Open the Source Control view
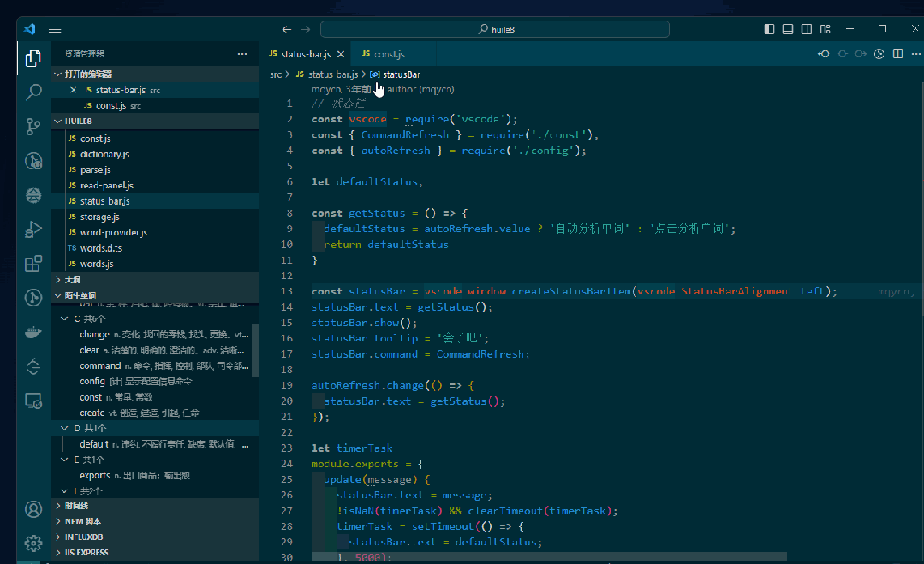 33,127
